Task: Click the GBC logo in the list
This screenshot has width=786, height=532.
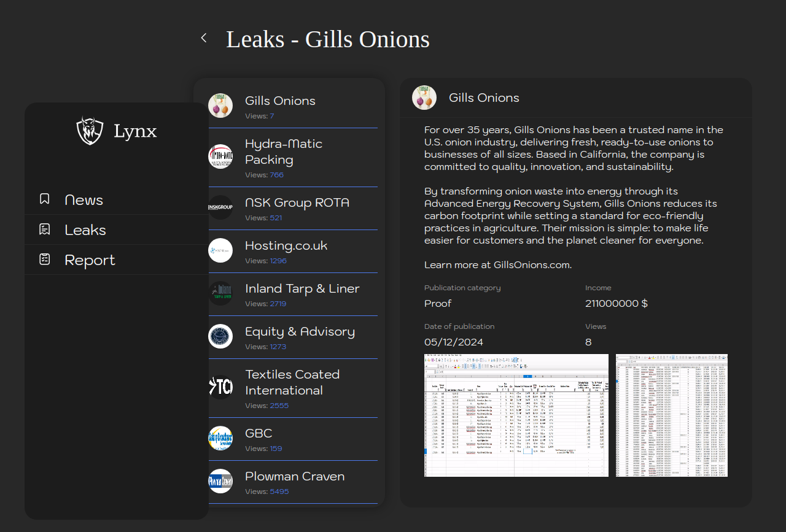Action: [x=220, y=438]
